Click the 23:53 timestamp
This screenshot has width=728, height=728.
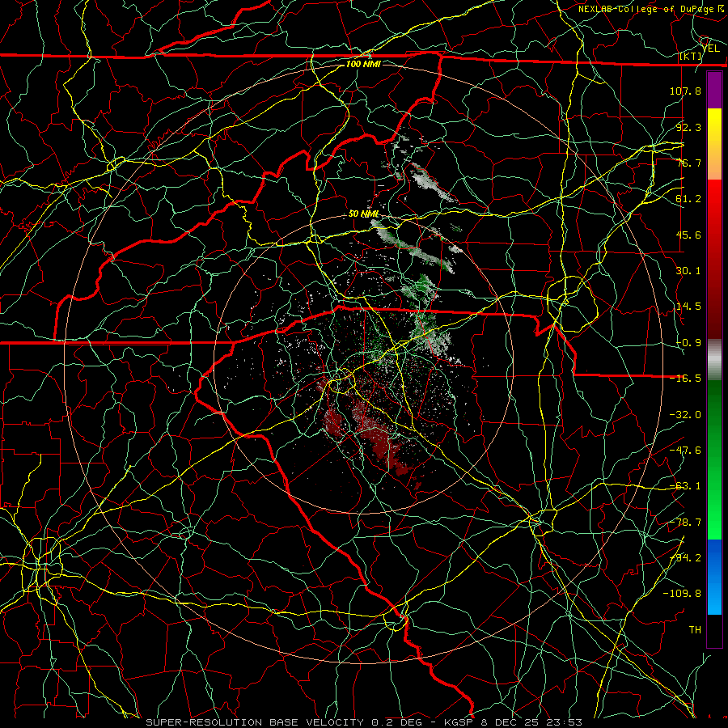565,722
